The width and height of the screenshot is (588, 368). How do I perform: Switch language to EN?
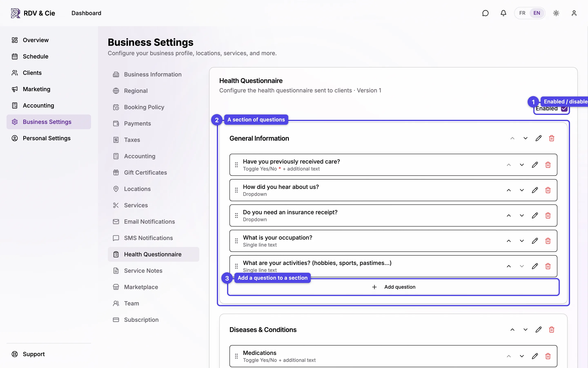tap(537, 13)
